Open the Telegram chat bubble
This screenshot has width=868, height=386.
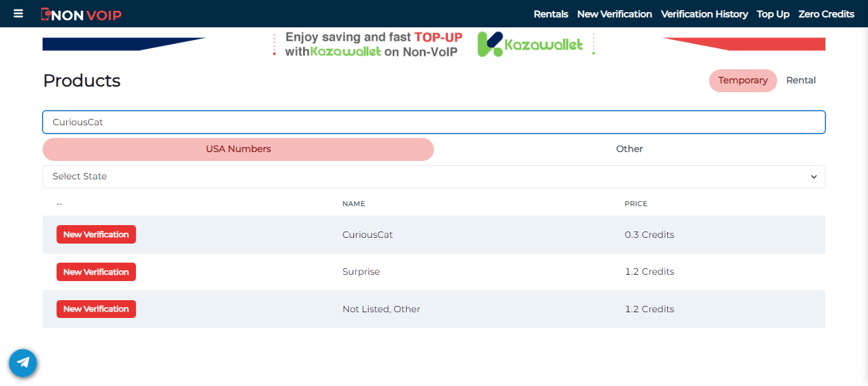pos(23,362)
